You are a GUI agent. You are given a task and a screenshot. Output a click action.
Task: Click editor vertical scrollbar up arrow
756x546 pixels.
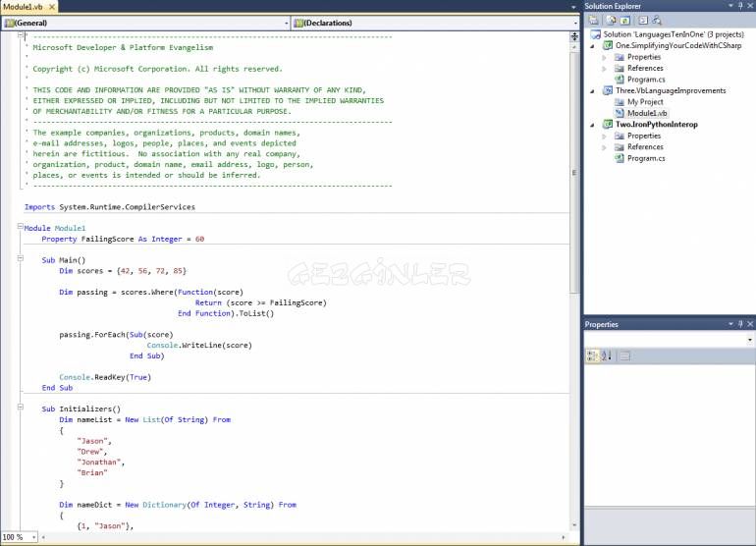coord(574,47)
